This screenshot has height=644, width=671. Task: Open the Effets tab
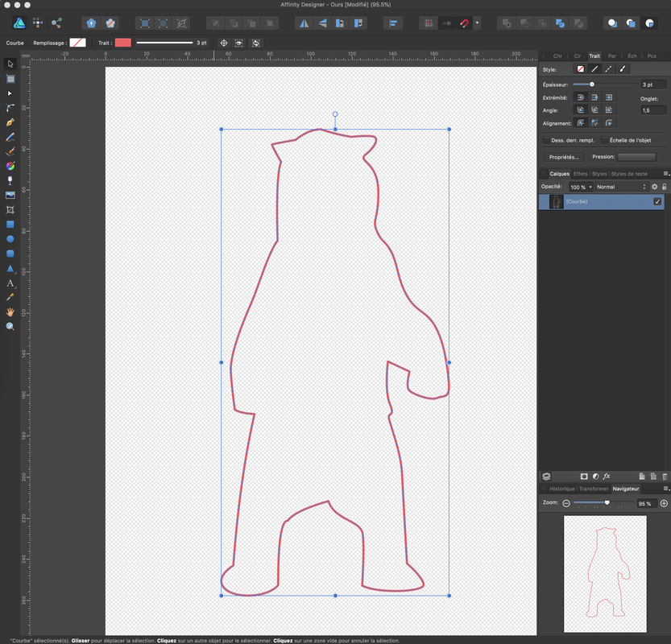point(580,174)
